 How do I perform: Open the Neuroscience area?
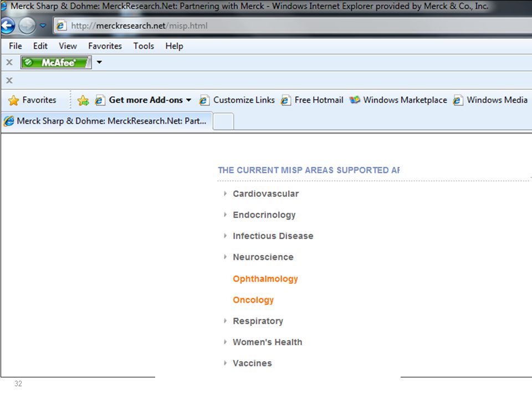[263, 257]
